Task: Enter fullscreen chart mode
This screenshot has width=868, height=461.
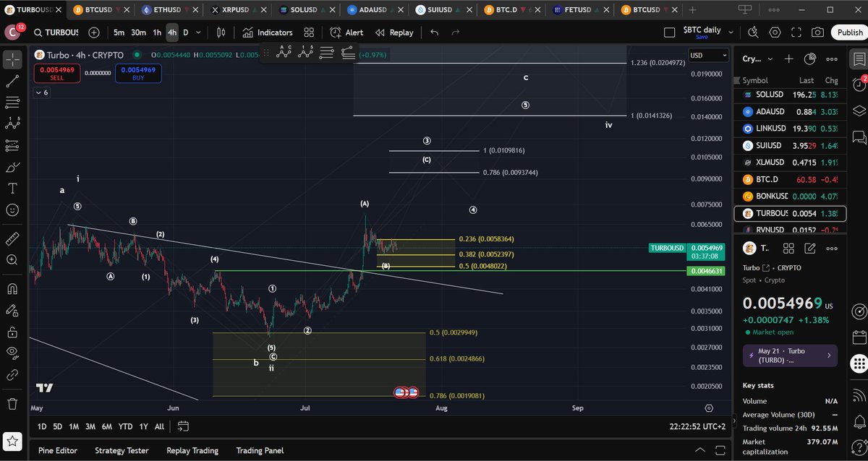Action: 796,33
